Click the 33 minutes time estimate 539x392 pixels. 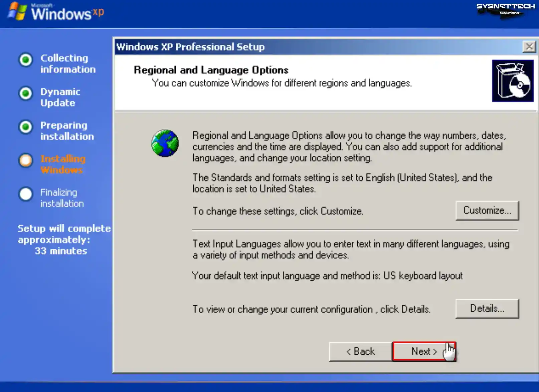(61, 251)
